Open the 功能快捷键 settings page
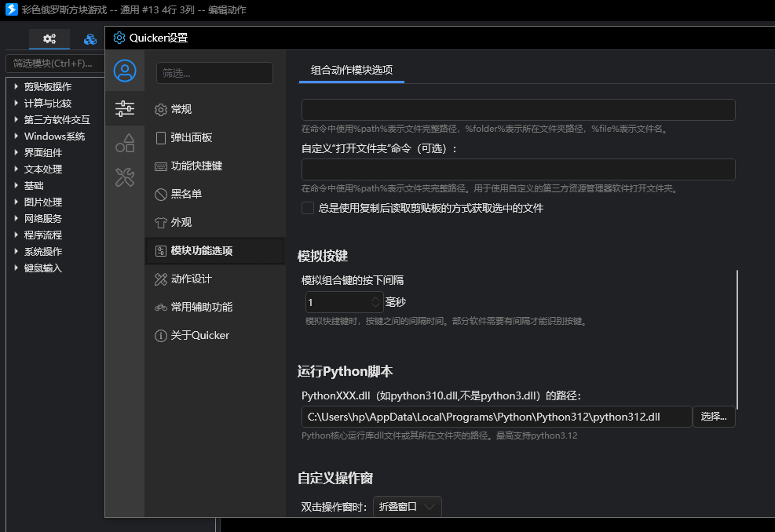Image resolution: width=775 pixels, height=532 pixels. pyautogui.click(x=215, y=166)
